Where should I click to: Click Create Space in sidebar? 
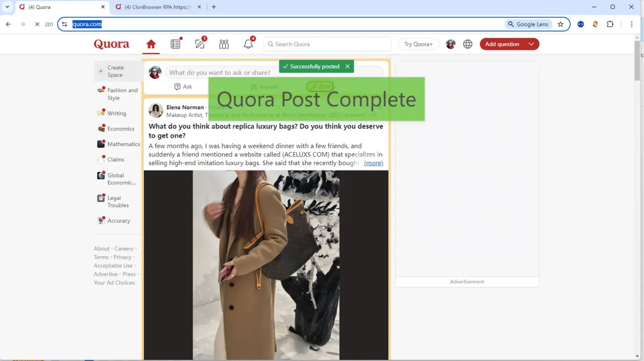pyautogui.click(x=118, y=71)
